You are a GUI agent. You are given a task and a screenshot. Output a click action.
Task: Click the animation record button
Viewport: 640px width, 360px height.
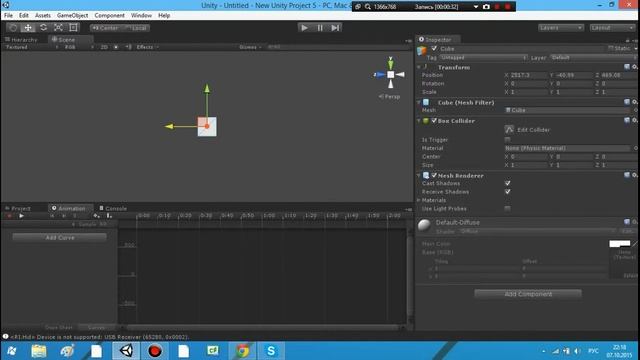pyautogui.click(x=9, y=216)
